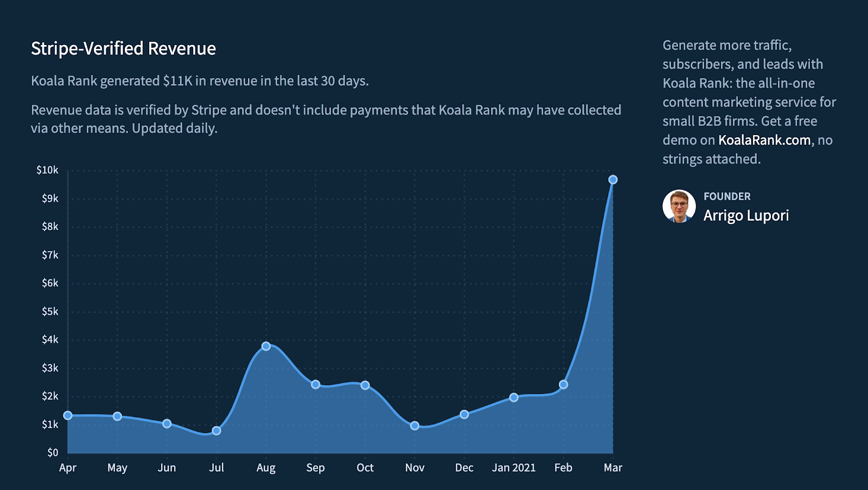Select the Jun revenue data point
The width and height of the screenshot is (868, 490).
167,424
